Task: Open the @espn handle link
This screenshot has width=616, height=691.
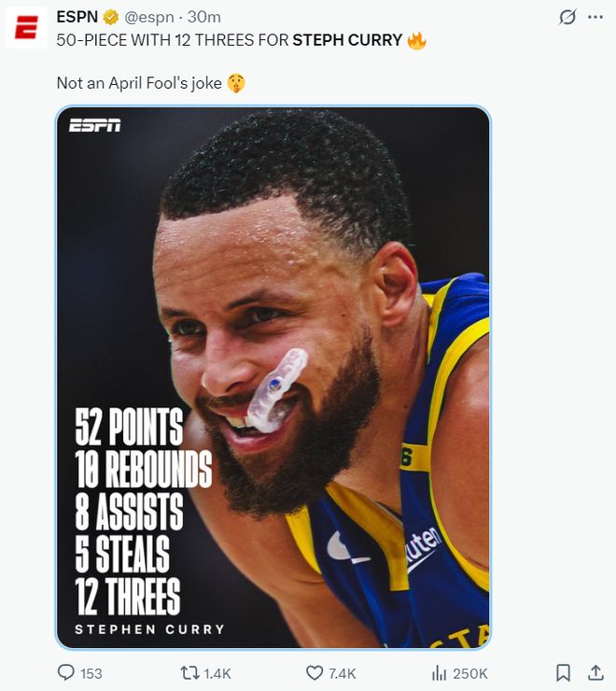Action: point(149,18)
